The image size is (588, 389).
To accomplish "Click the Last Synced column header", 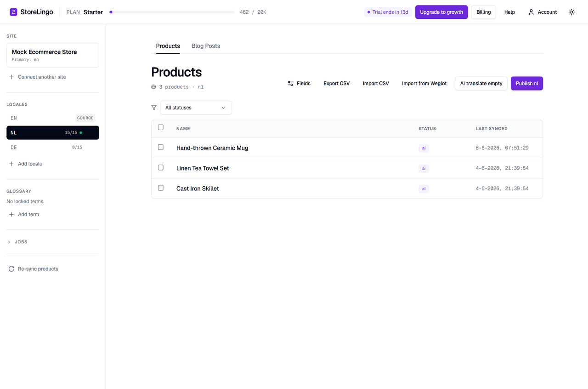I will click(x=492, y=129).
